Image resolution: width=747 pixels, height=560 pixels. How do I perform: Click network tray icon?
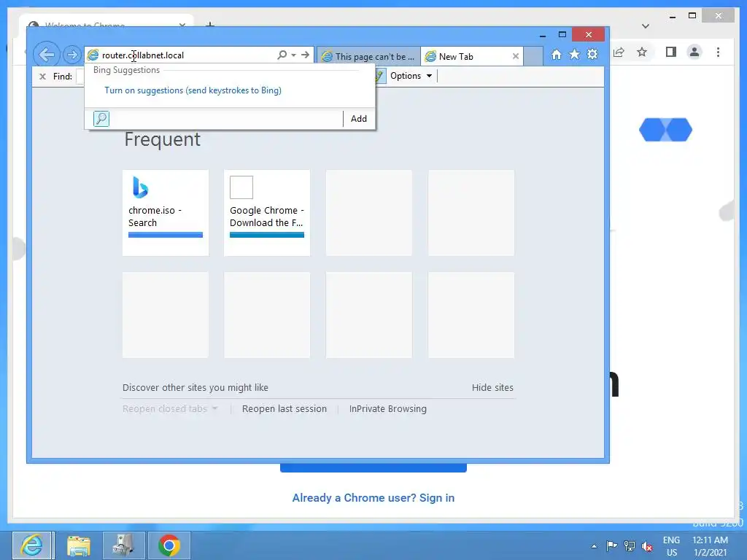coord(630,545)
